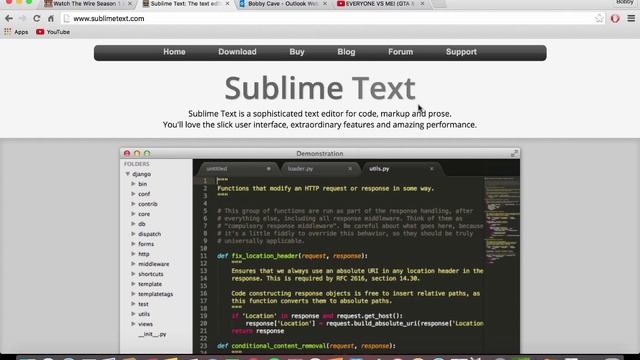Expand the http folder
Screen dimensions: 640x360
(133, 254)
